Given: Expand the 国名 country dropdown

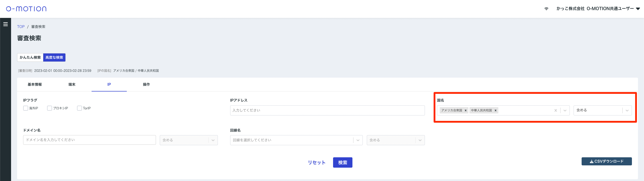Looking at the screenshot, I should point(565,110).
